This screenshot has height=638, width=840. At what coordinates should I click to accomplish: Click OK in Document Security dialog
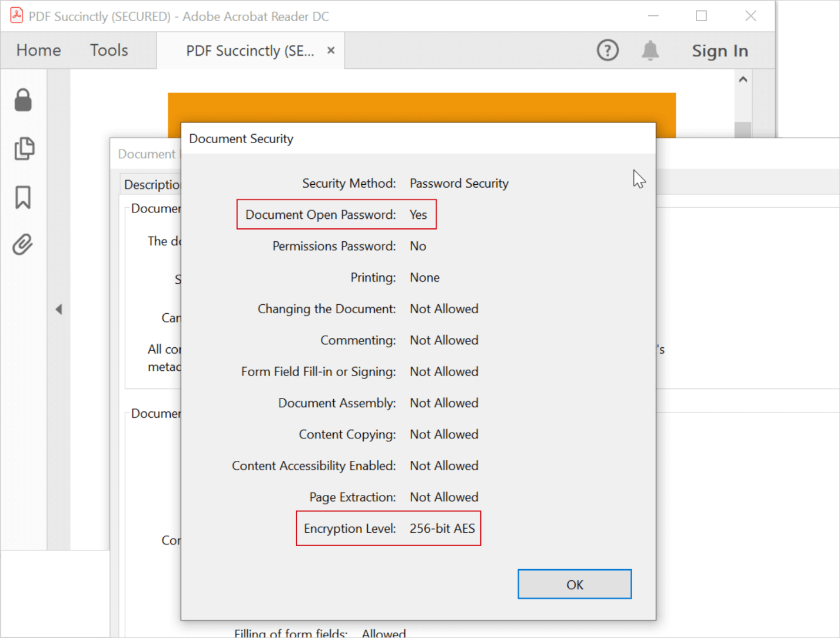(575, 584)
